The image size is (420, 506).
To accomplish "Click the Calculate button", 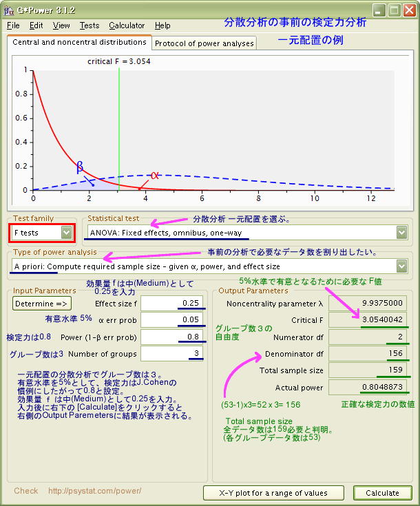I will click(x=383, y=493).
